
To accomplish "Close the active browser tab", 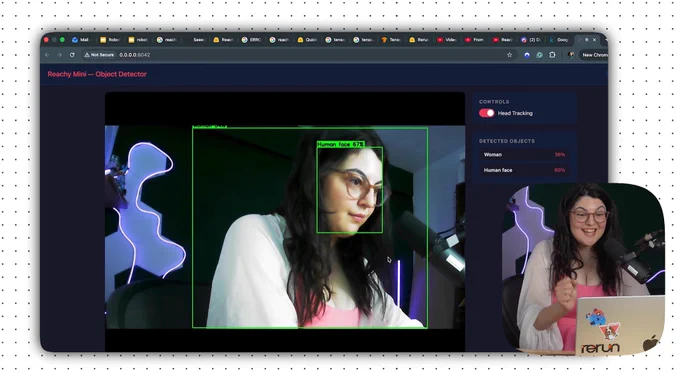I will (x=595, y=40).
